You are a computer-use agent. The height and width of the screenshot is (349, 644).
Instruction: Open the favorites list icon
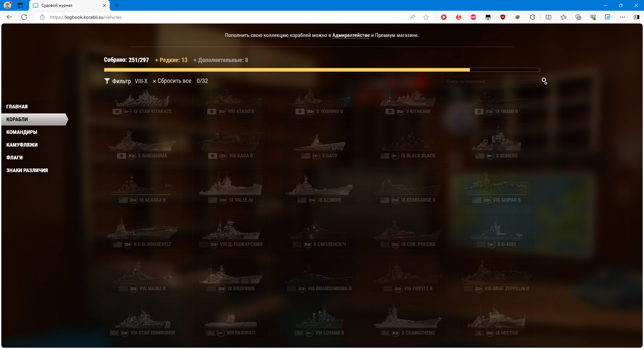(563, 17)
